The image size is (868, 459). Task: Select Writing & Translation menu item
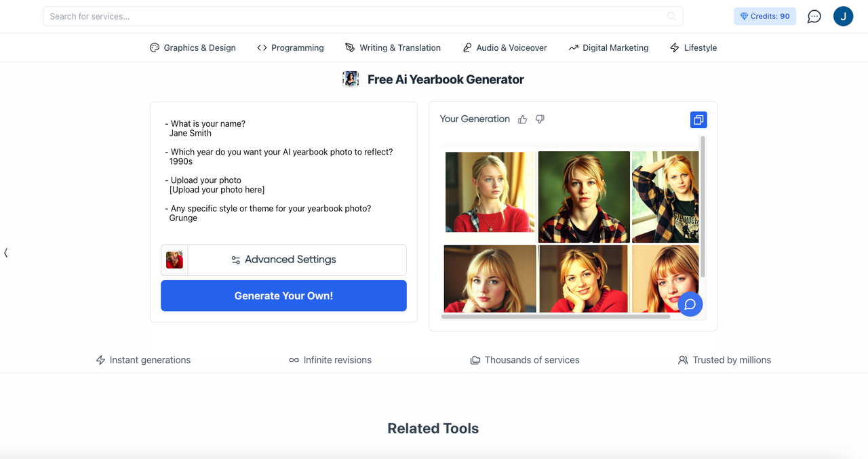[393, 48]
